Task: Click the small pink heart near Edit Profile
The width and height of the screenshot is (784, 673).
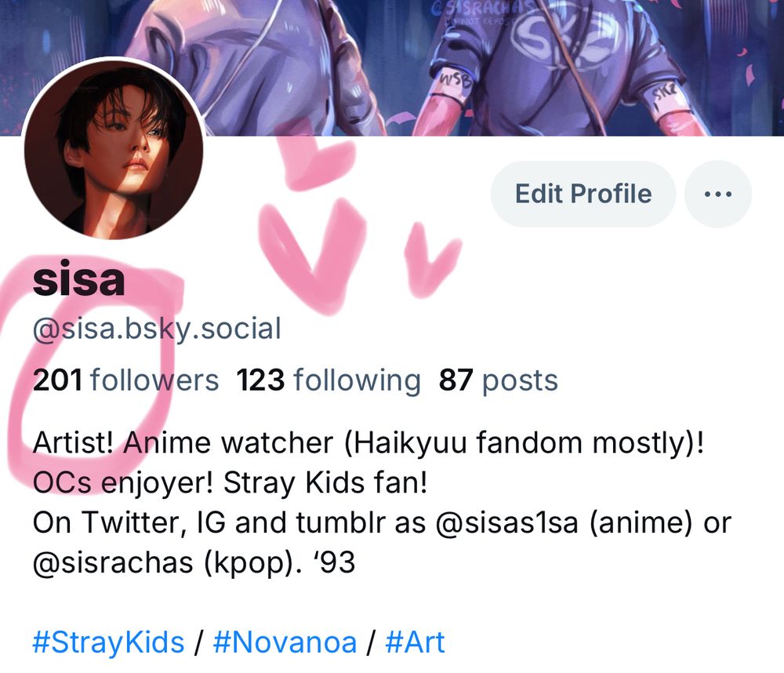Action: click(431, 260)
